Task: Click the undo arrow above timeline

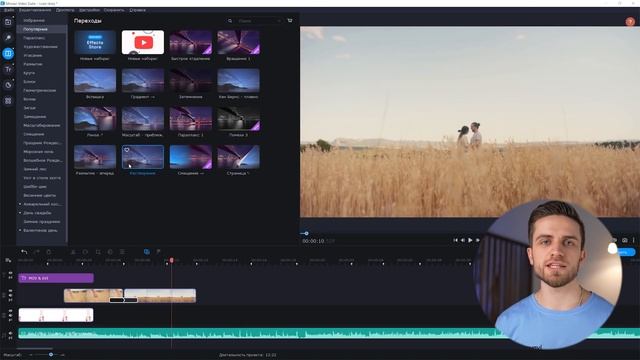Action: point(24,252)
